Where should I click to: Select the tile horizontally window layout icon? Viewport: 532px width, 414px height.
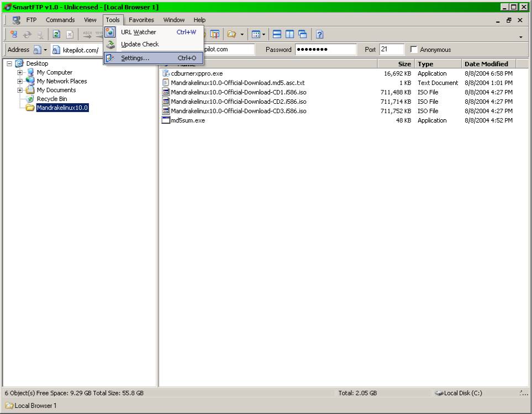pos(277,34)
